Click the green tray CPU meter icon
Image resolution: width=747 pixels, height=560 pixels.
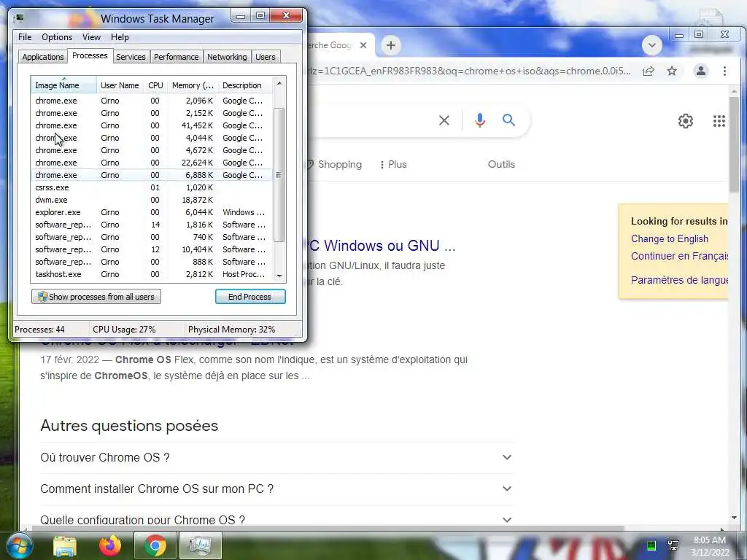[651, 545]
